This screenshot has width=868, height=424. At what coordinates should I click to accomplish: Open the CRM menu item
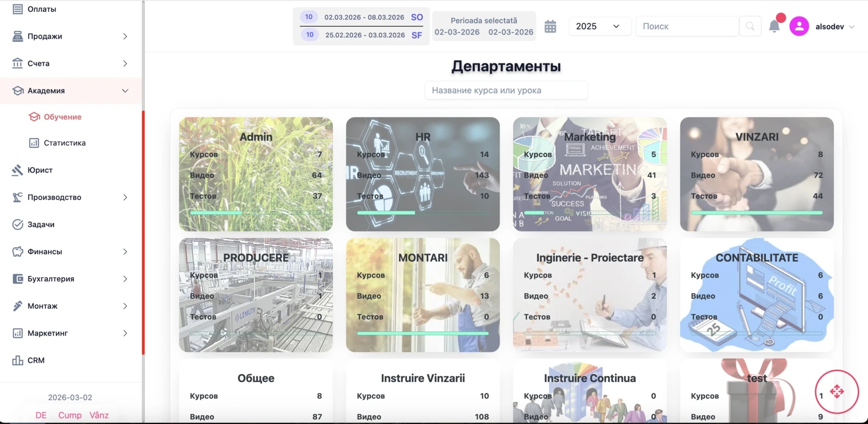point(36,360)
